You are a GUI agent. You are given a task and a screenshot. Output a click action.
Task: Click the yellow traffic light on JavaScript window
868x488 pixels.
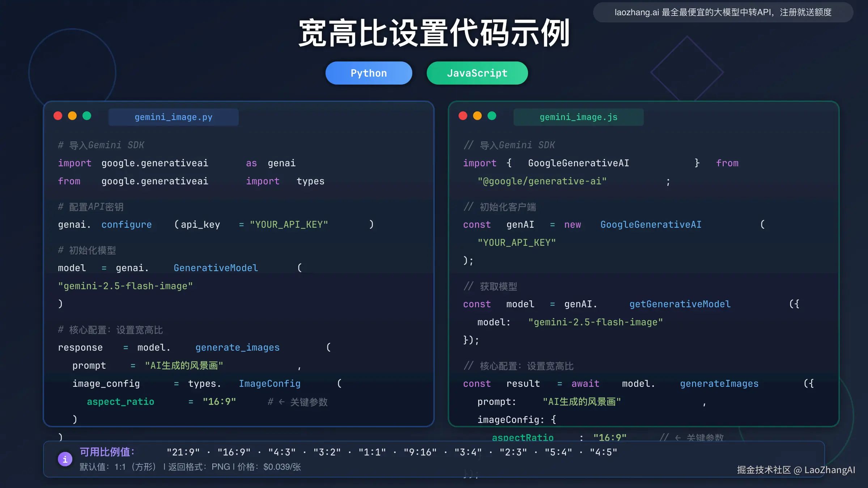477,116
